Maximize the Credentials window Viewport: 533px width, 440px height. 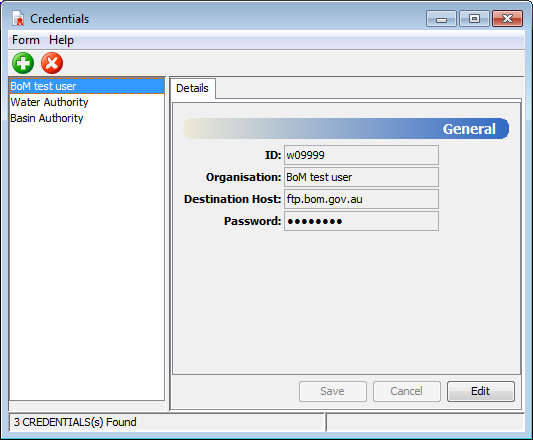[474, 18]
